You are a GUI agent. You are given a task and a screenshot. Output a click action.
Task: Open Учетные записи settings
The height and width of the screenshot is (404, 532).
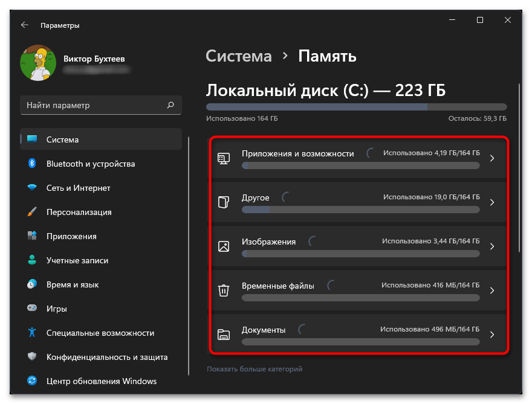click(x=101, y=260)
